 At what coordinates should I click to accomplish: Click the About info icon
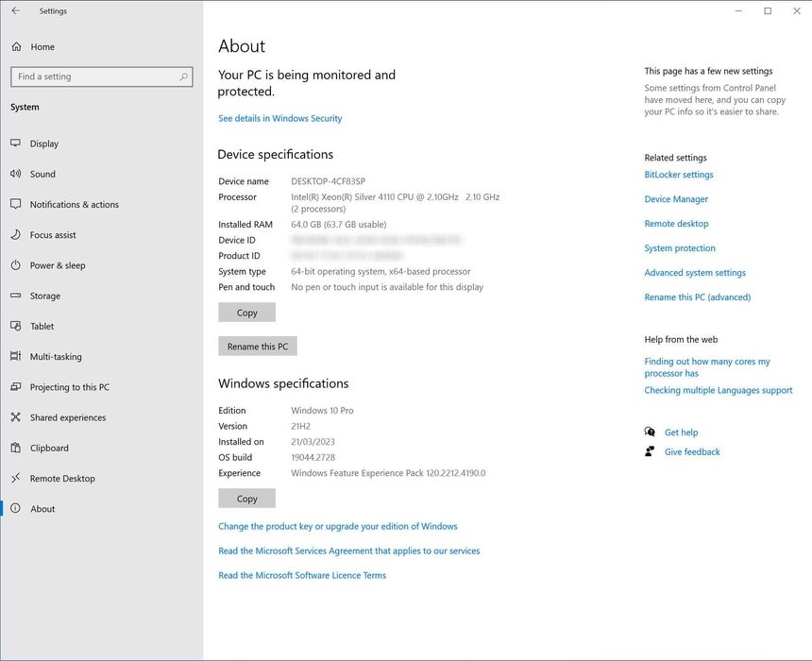pos(15,508)
